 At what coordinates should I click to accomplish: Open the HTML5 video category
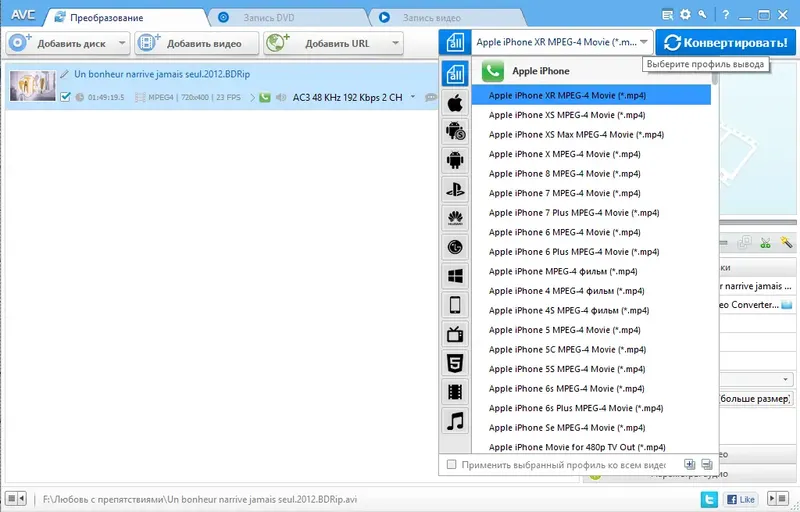tap(455, 363)
